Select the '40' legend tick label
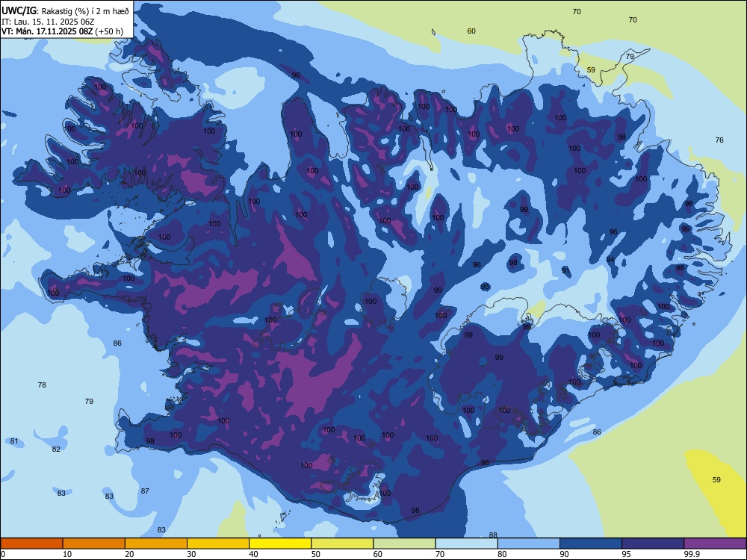This screenshot has height=560, width=747. 253,554
